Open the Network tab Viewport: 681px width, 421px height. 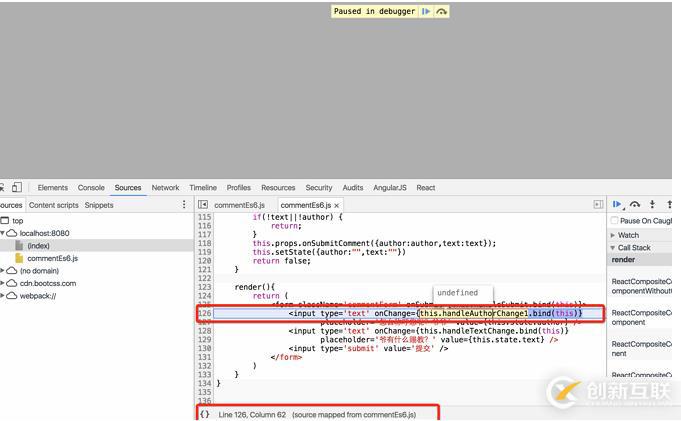165,188
